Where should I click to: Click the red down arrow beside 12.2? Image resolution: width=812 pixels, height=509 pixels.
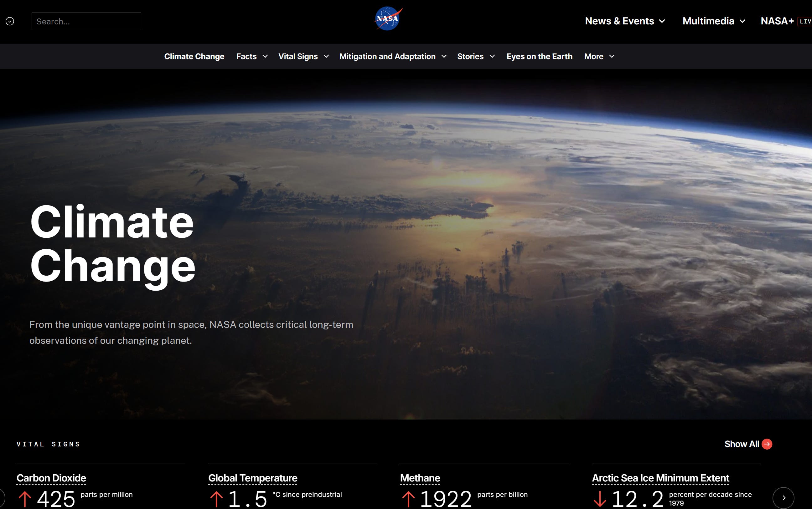[600, 499]
